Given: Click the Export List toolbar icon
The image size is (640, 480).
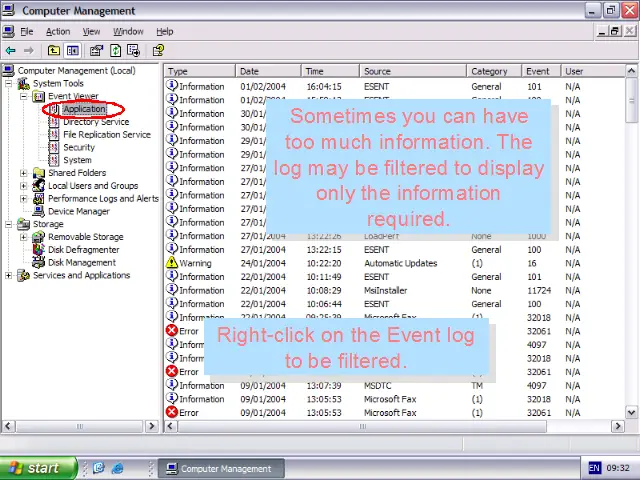Looking at the screenshot, I should (133, 51).
